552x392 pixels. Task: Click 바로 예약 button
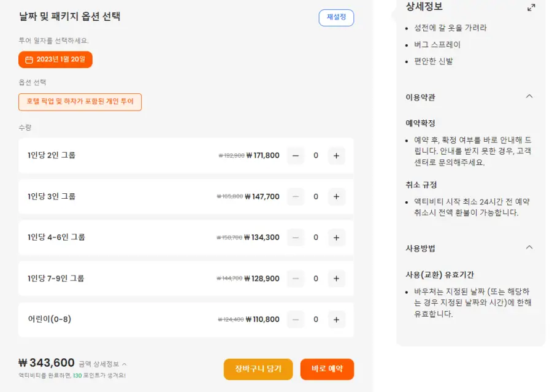pos(327,369)
